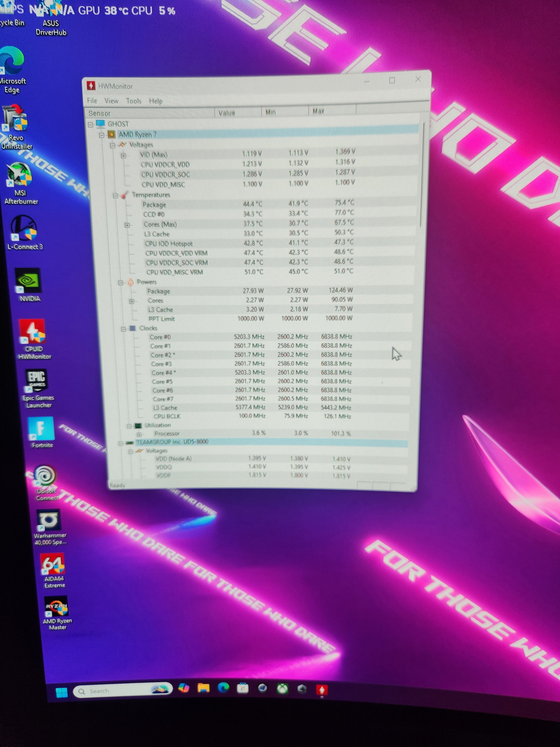This screenshot has width=560, height=747.
Task: Open Microsoft Edge desktop icon
Action: [x=12, y=70]
